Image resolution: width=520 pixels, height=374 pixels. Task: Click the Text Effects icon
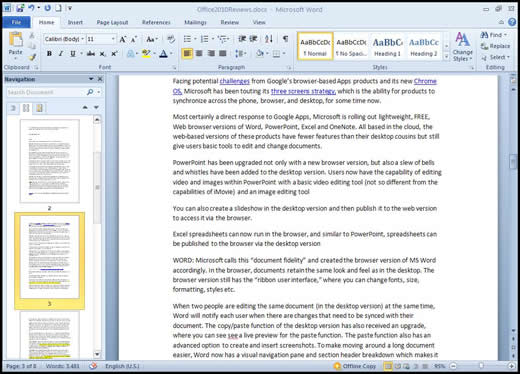point(130,54)
